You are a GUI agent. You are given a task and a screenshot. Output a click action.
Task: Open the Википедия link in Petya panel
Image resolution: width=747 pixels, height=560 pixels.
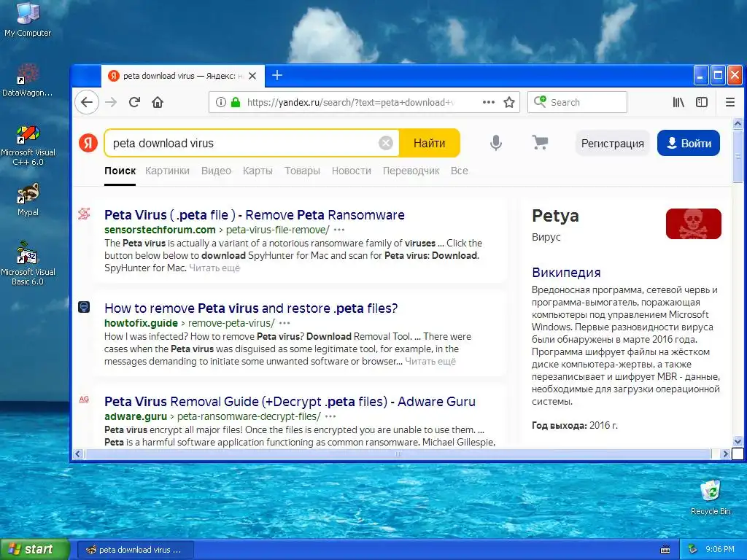(566, 273)
